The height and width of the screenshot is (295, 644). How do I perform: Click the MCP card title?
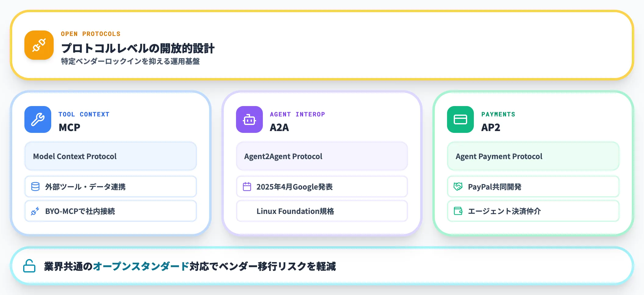coord(69,127)
